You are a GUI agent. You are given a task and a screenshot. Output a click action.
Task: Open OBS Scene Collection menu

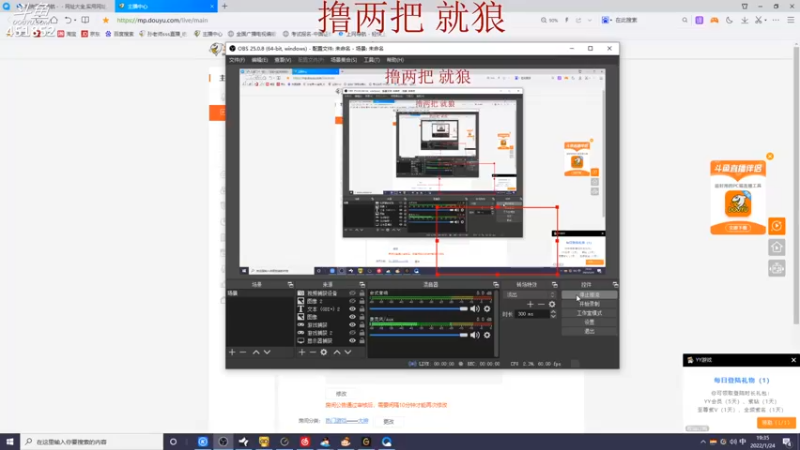(343, 60)
